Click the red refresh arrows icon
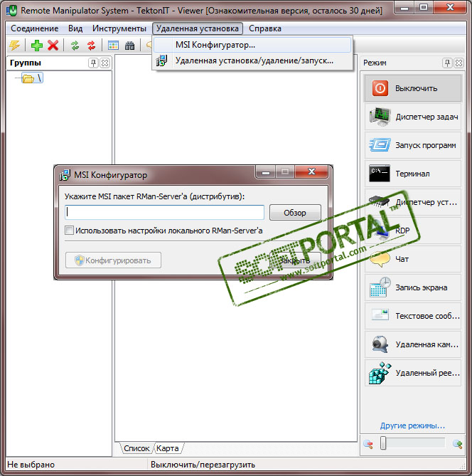 [91, 46]
